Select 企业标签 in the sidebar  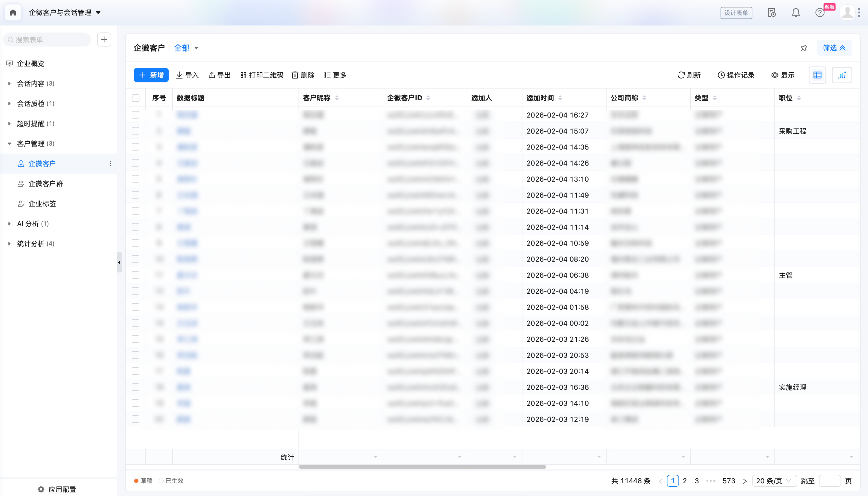coord(42,204)
